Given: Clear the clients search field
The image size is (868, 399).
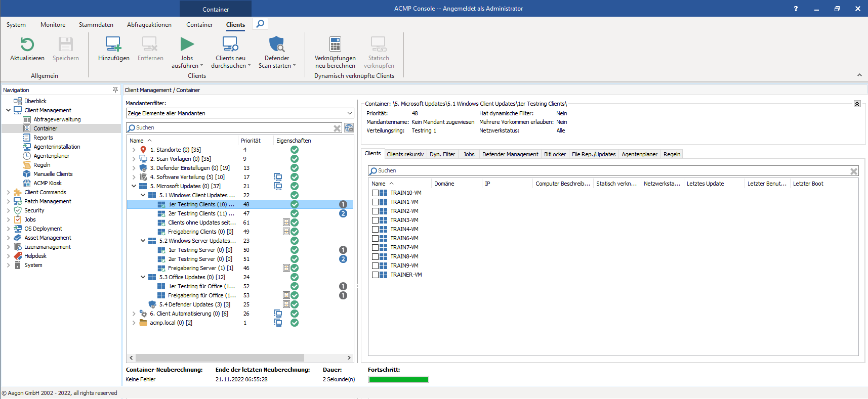Looking at the screenshot, I should (854, 171).
